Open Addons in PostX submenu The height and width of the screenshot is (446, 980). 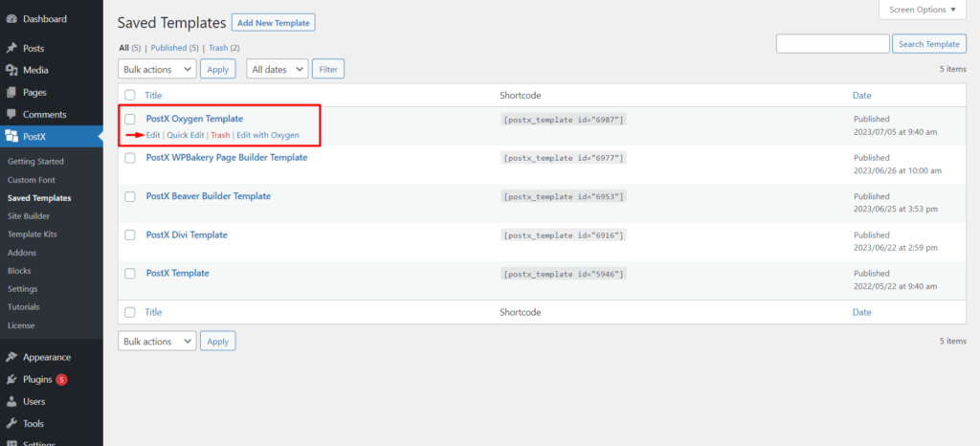[x=22, y=253]
